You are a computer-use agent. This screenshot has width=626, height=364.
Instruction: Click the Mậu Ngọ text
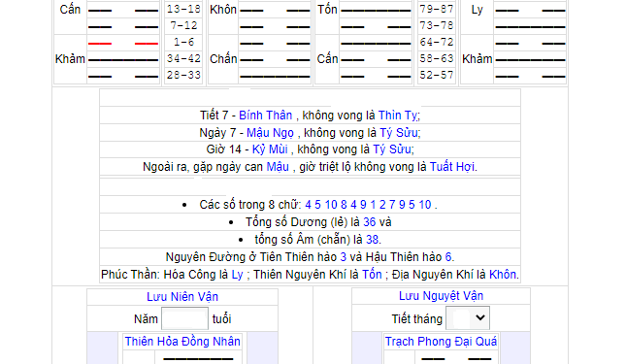[x=270, y=133]
